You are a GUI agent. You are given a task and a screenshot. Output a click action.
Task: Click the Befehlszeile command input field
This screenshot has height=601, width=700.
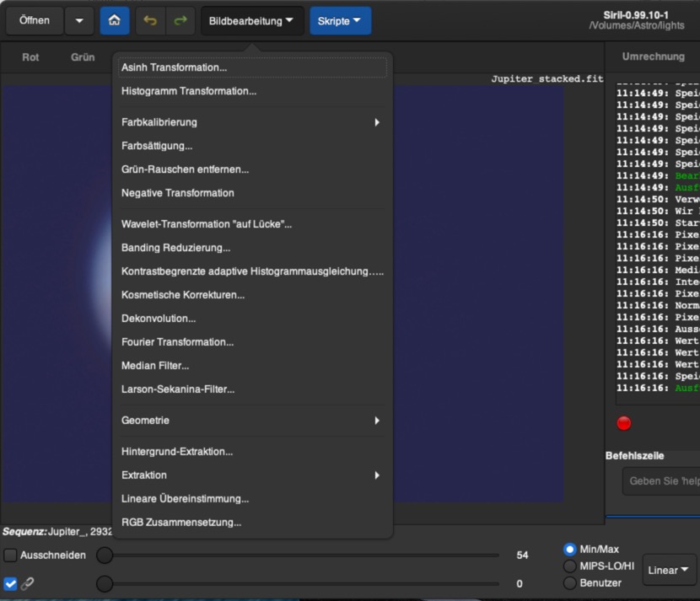[662, 481]
